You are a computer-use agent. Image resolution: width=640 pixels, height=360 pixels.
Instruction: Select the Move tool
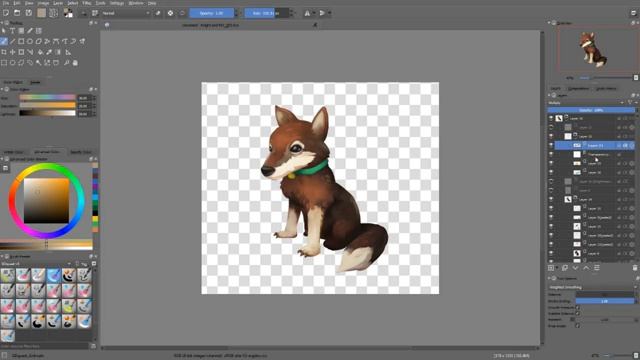(x=12, y=52)
